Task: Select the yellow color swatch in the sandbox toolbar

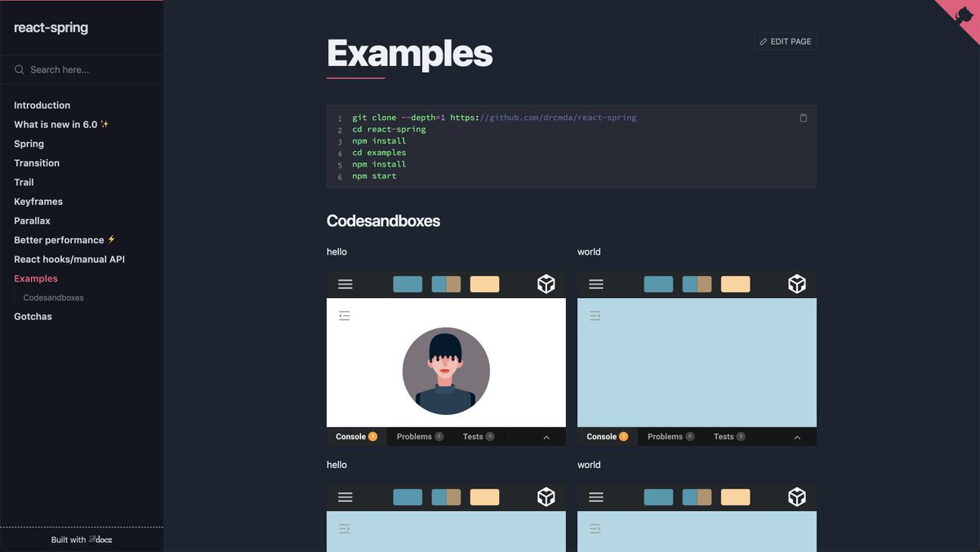Action: [484, 283]
